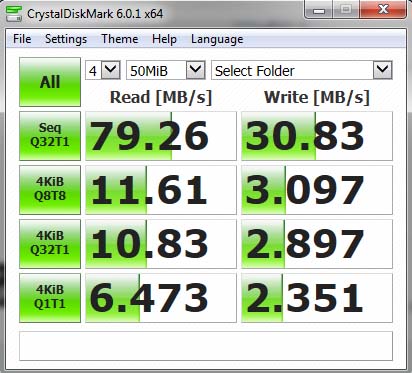This screenshot has width=412, height=373.
Task: Click the Read [MB/s] column header
Action: 161,97
